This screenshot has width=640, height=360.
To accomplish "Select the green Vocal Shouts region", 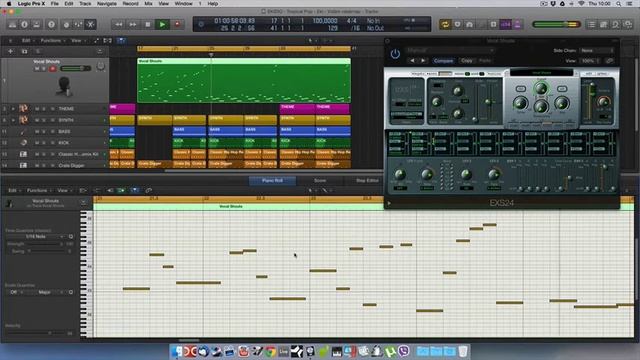I will [244, 80].
